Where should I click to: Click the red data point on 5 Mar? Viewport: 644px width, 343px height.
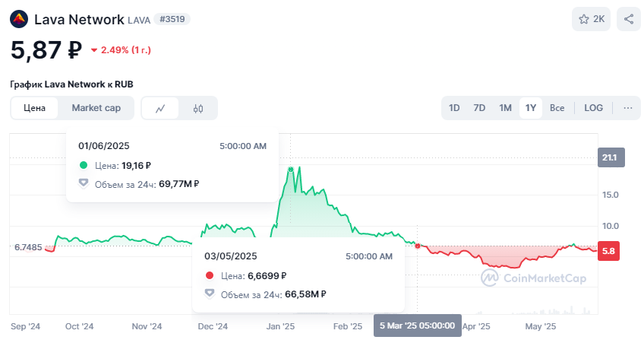point(418,246)
